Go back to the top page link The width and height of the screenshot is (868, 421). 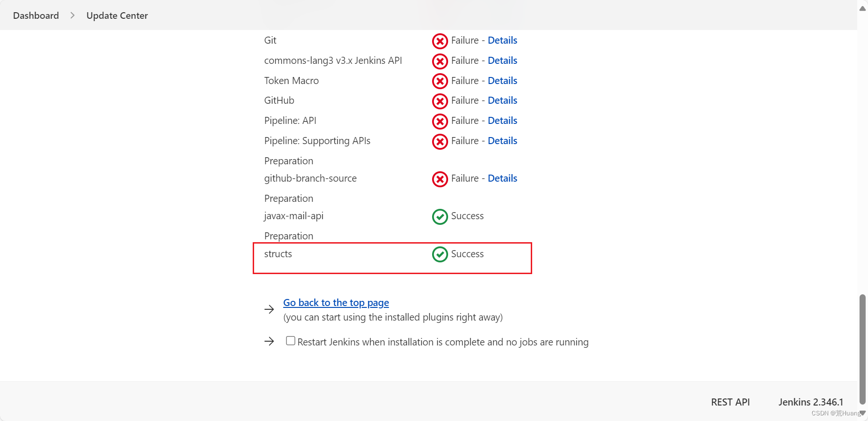(336, 303)
